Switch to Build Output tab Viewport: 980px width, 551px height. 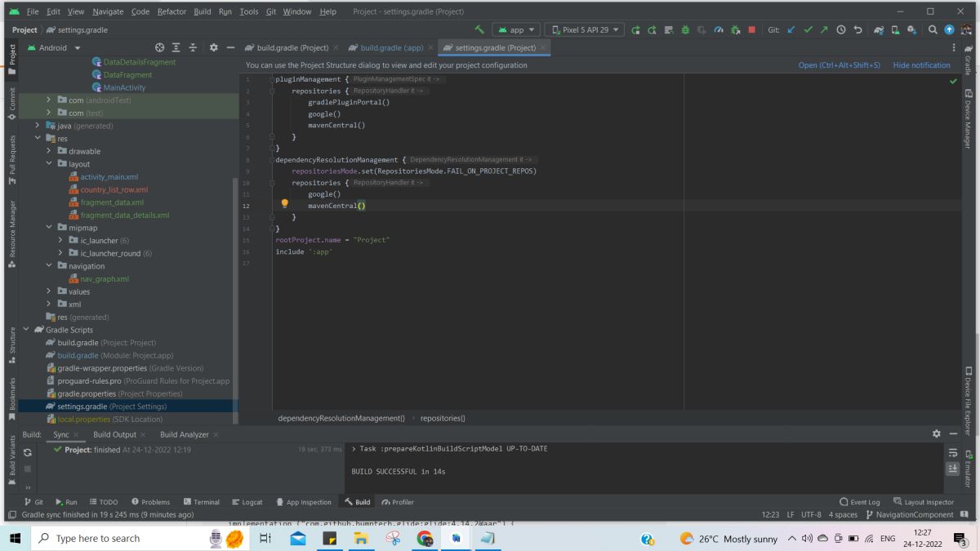coord(114,434)
